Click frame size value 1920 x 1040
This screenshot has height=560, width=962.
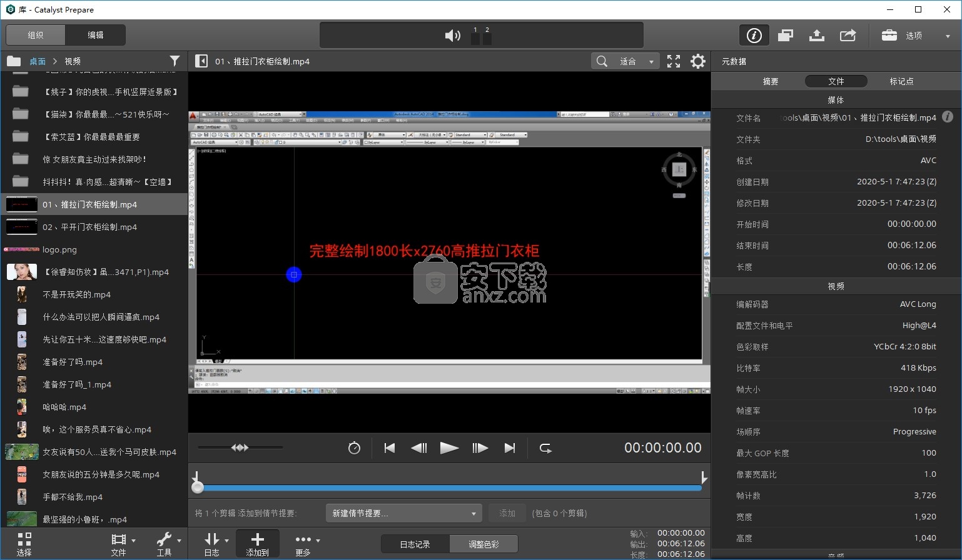tap(912, 389)
